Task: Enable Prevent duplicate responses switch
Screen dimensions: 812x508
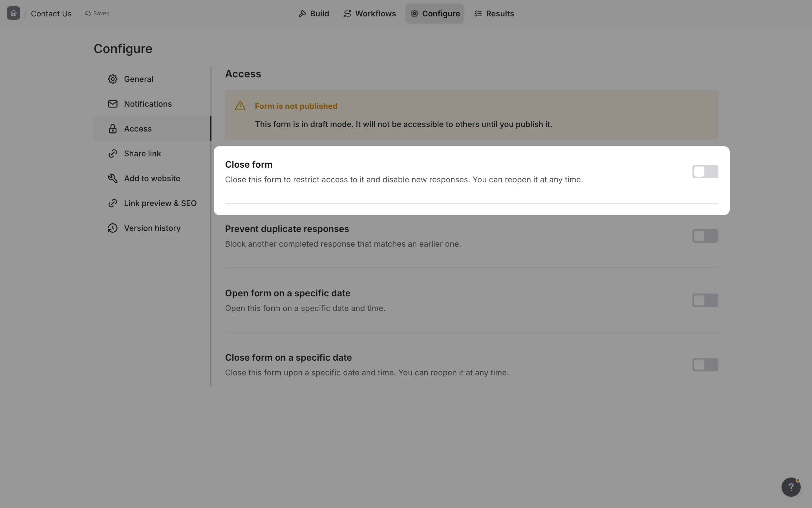Action: [705, 236]
